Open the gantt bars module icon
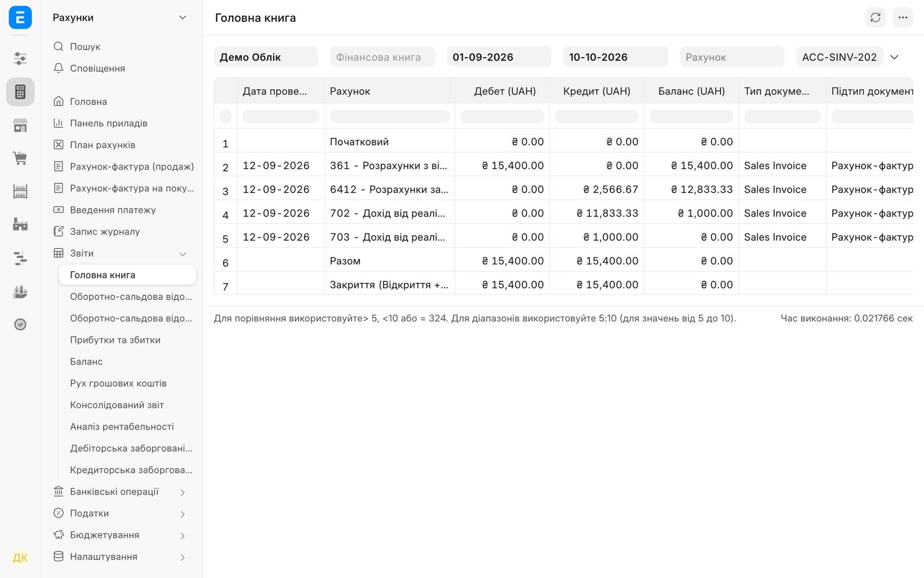Image resolution: width=924 pixels, height=578 pixels. click(x=20, y=258)
